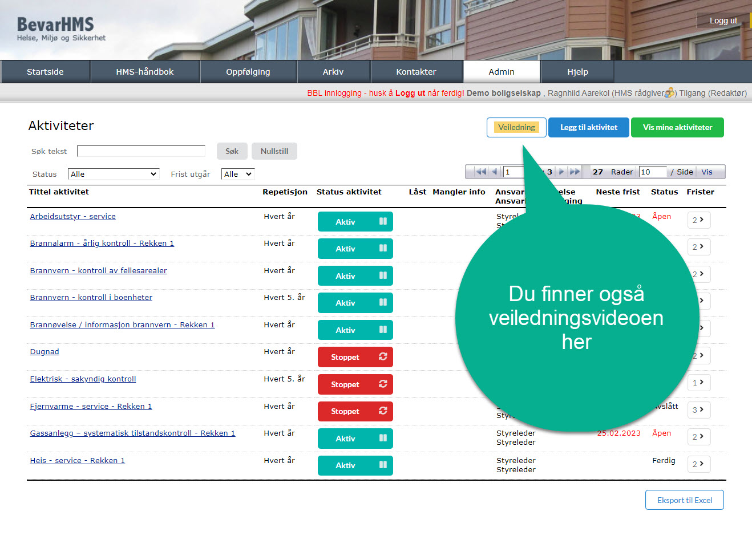752x560 pixels.
Task: Click the Søk tekst input field
Action: coord(141,151)
